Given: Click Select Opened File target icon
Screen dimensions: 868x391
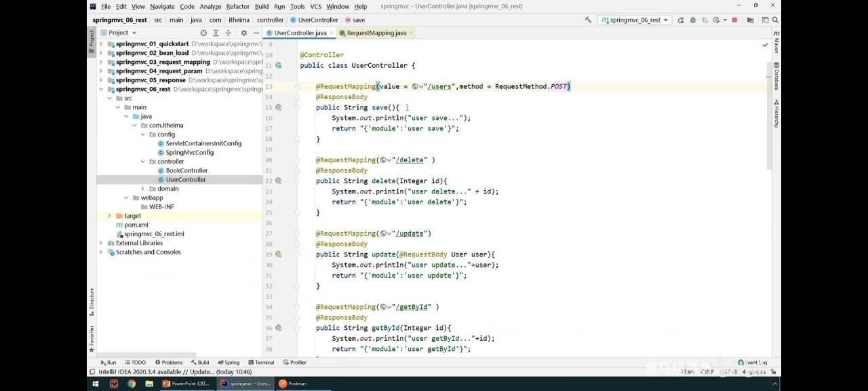Looking at the screenshot, I should [x=203, y=33].
